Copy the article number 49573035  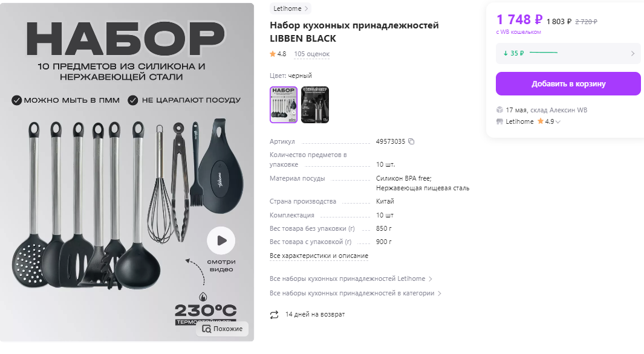tap(411, 141)
